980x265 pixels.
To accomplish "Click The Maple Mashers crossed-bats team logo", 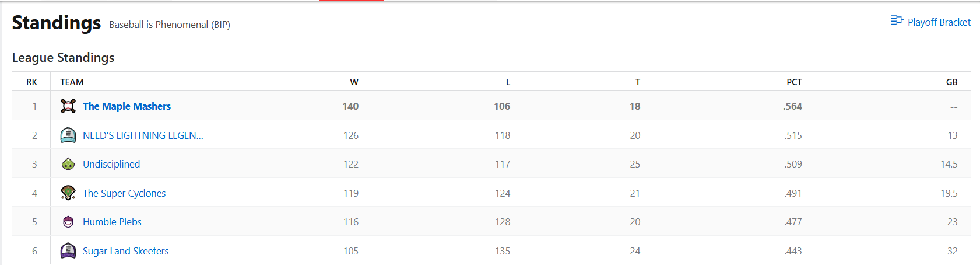I will pos(68,106).
